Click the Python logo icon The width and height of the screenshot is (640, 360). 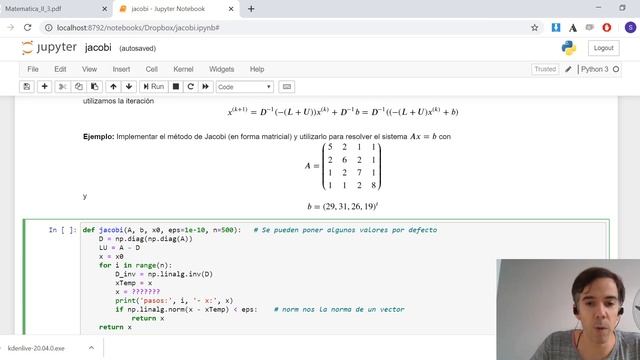569,48
